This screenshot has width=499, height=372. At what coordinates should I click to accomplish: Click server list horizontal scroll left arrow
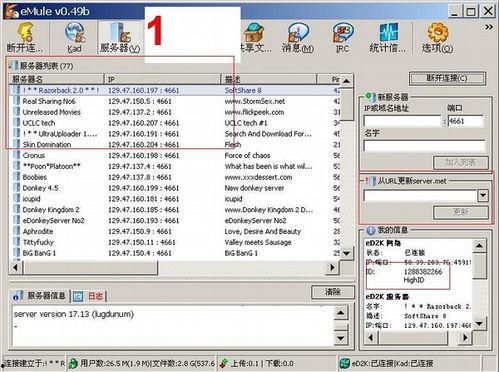pos(15,267)
